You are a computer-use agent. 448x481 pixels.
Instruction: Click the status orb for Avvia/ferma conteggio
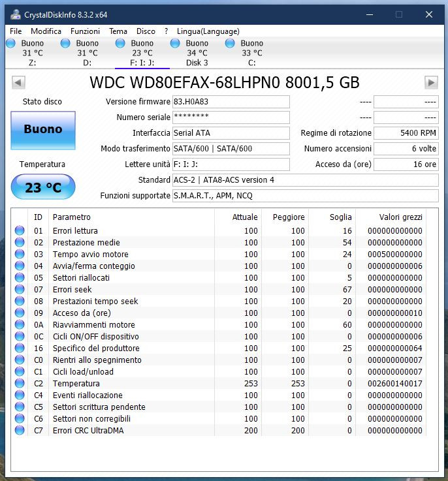[20, 266]
